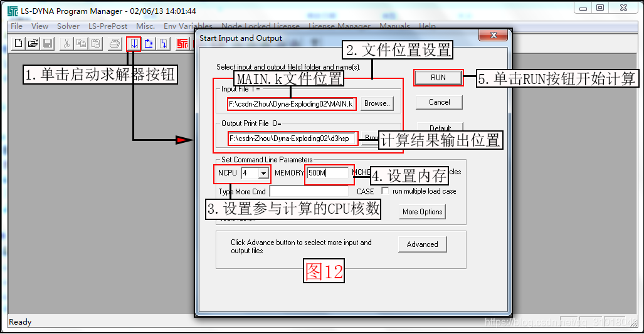
Task: Click the MEMORY 500M input field
Action: tap(328, 173)
